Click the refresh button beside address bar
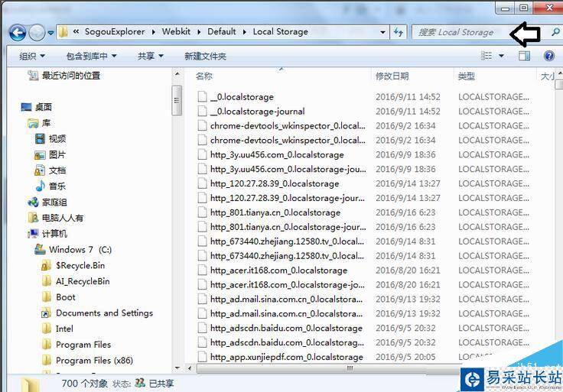This screenshot has width=563, height=392. (x=399, y=32)
